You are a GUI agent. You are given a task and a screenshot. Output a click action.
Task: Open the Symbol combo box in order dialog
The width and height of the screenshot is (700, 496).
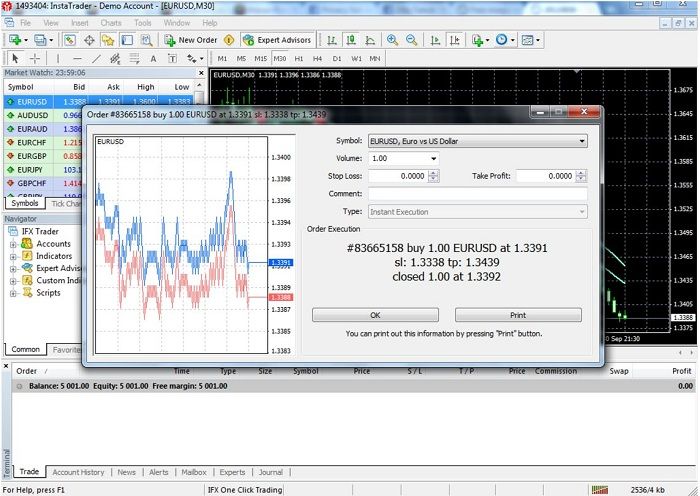click(x=478, y=141)
